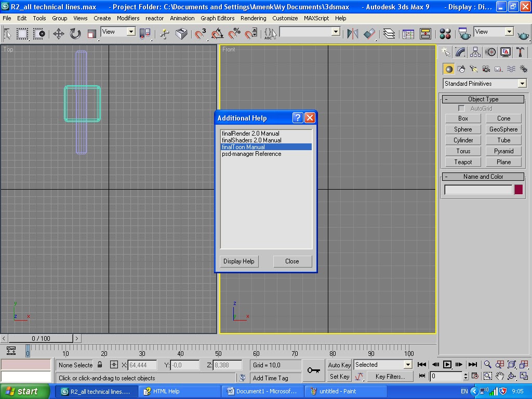Collapse the Name and Color rollout
Screen dimensions: 532x399
pyautogui.click(x=483, y=177)
